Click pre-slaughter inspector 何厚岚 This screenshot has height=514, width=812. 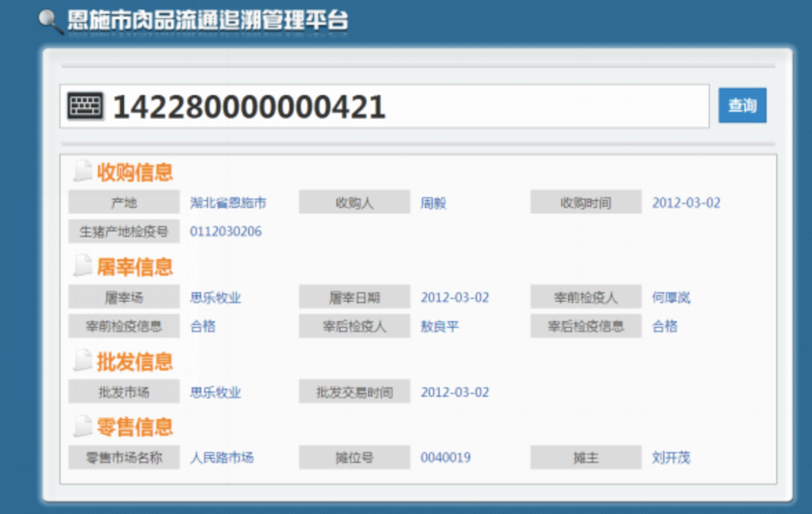tap(671, 298)
